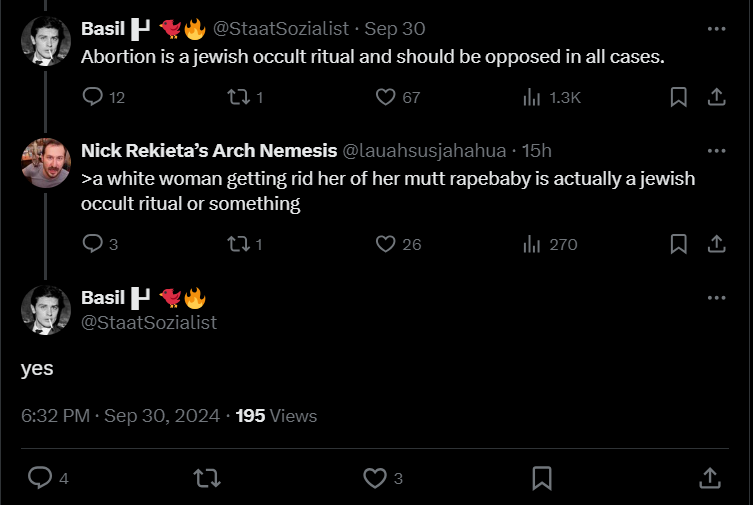Bookmark the first tweet in thread

pos(677,97)
